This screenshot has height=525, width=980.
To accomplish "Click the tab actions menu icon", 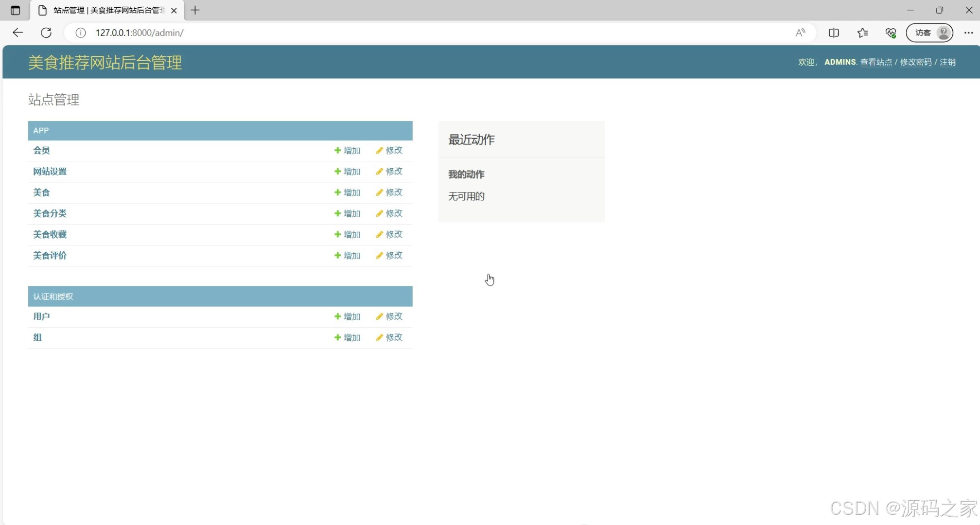I will [15, 10].
